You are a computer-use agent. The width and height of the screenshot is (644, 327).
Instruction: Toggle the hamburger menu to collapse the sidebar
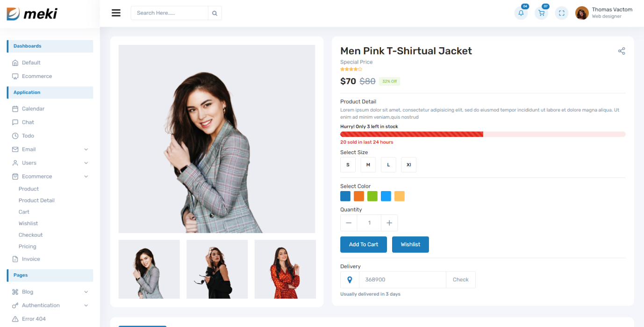pos(116,13)
